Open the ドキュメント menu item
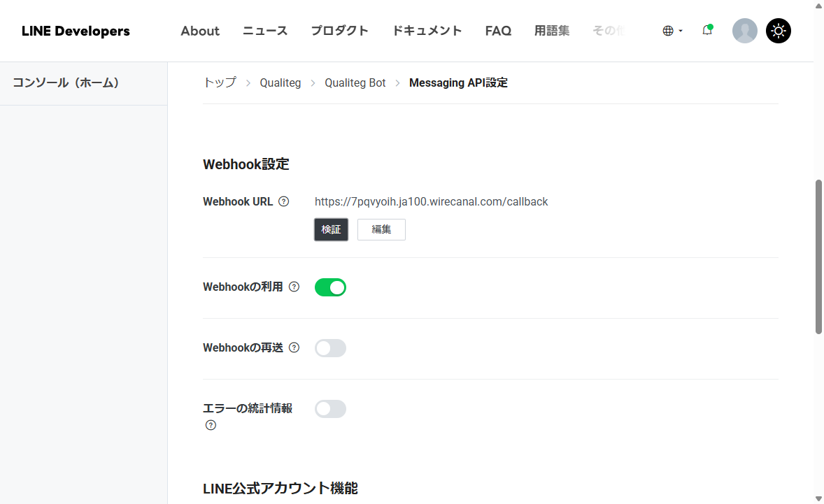This screenshot has height=504, width=824. [x=427, y=31]
